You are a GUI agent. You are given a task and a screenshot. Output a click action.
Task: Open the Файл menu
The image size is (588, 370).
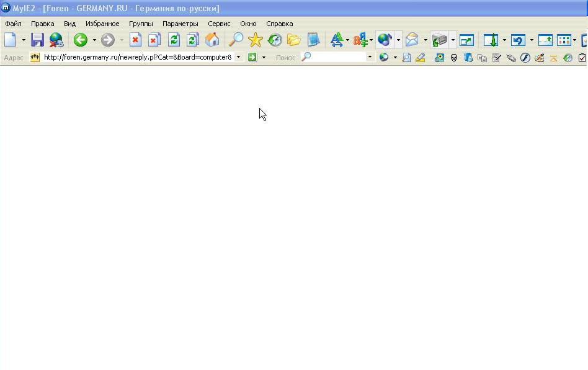13,24
